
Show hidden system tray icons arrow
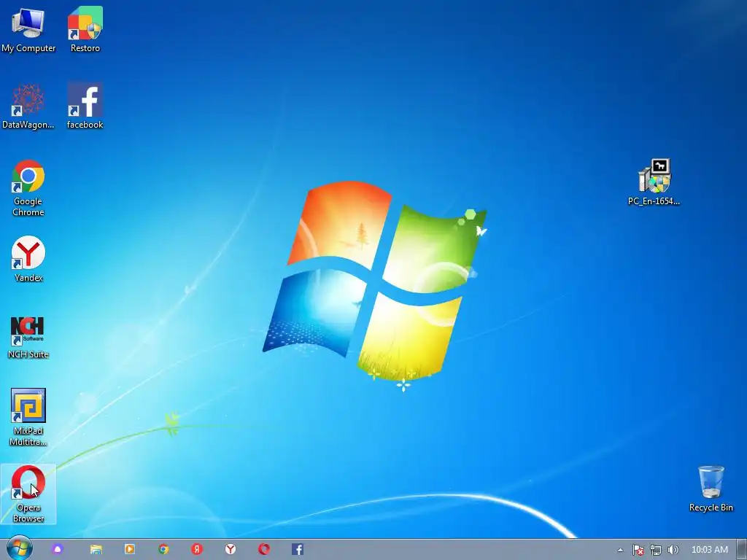[620, 550]
